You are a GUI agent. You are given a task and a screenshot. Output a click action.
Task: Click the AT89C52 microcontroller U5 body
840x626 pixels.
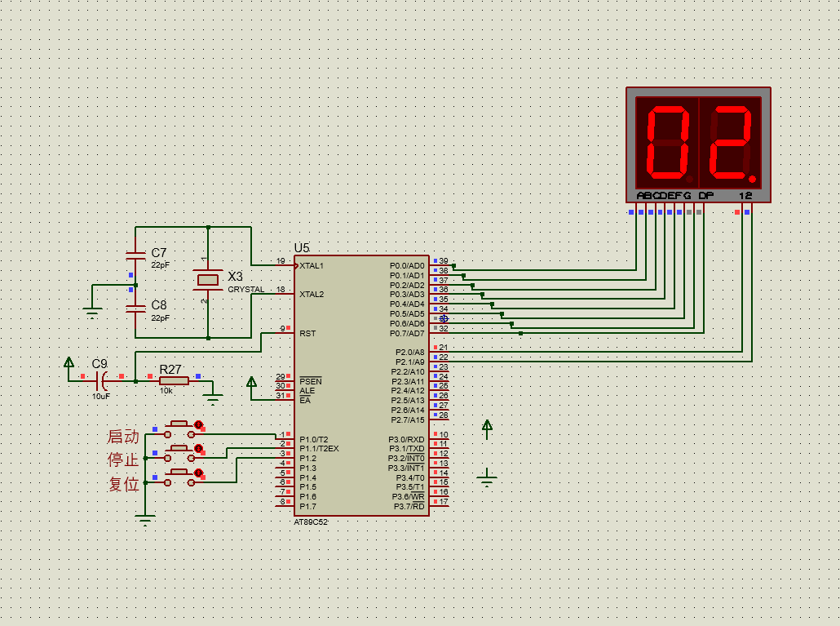(361, 386)
